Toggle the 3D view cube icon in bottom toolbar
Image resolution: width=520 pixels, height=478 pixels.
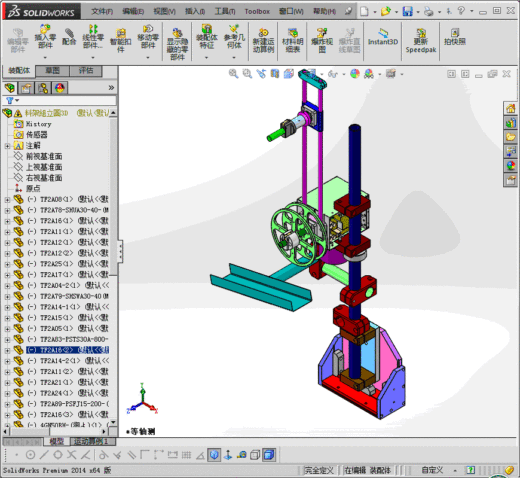[x=214, y=455]
